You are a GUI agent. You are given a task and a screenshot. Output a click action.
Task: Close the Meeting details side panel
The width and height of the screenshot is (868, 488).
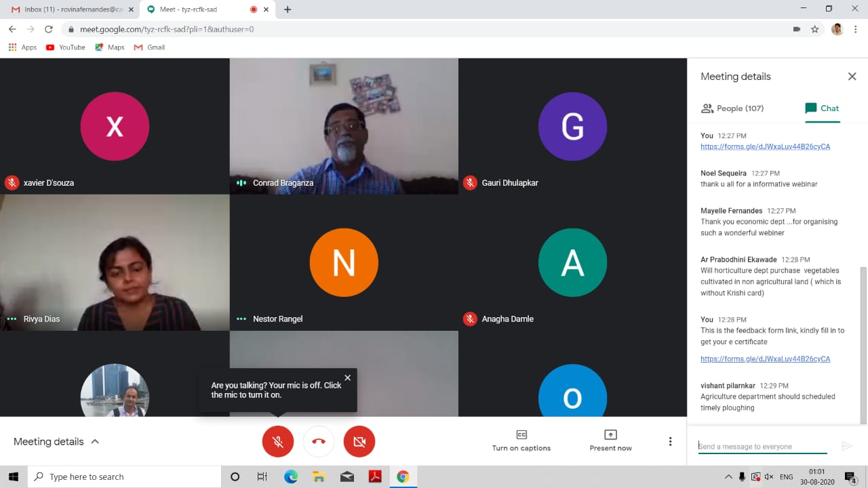pyautogui.click(x=852, y=77)
